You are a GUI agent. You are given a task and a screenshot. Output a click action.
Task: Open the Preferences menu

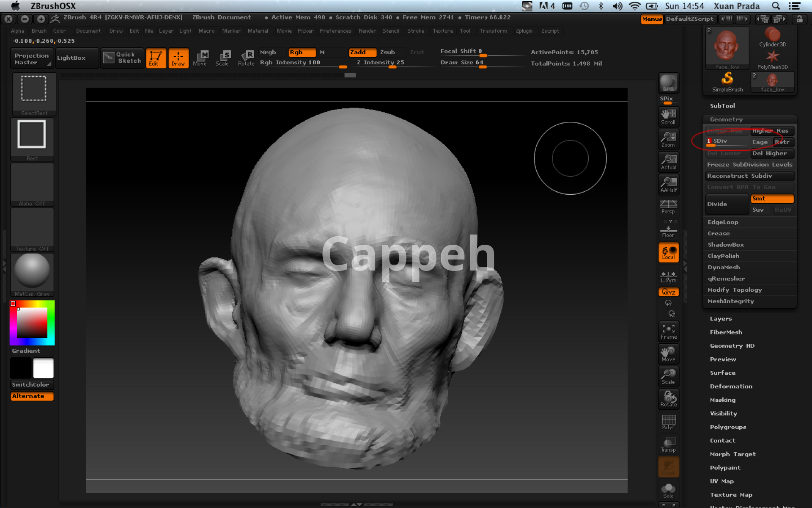pos(335,31)
